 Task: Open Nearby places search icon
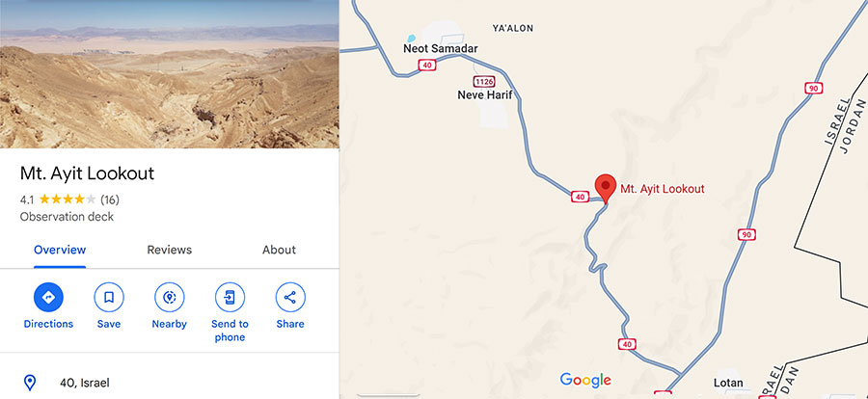click(170, 297)
